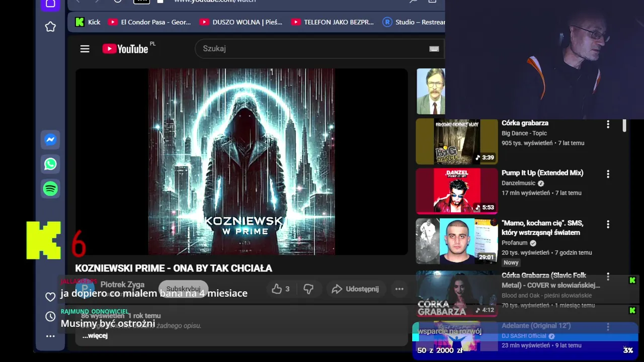Open DUSZO WOLNA bookmark
644x362 pixels.
[242, 22]
